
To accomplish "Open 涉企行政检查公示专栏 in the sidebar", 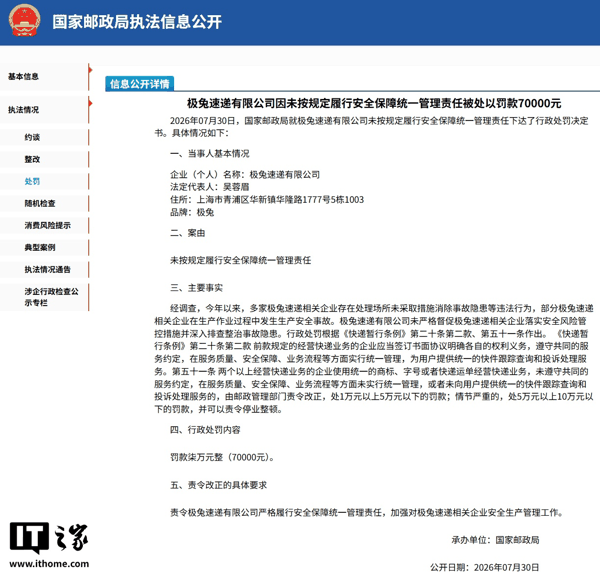I will pyautogui.click(x=51, y=297).
